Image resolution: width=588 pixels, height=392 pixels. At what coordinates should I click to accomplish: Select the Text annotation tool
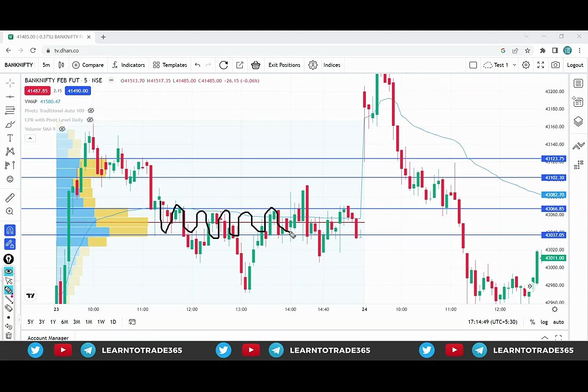pos(10,138)
